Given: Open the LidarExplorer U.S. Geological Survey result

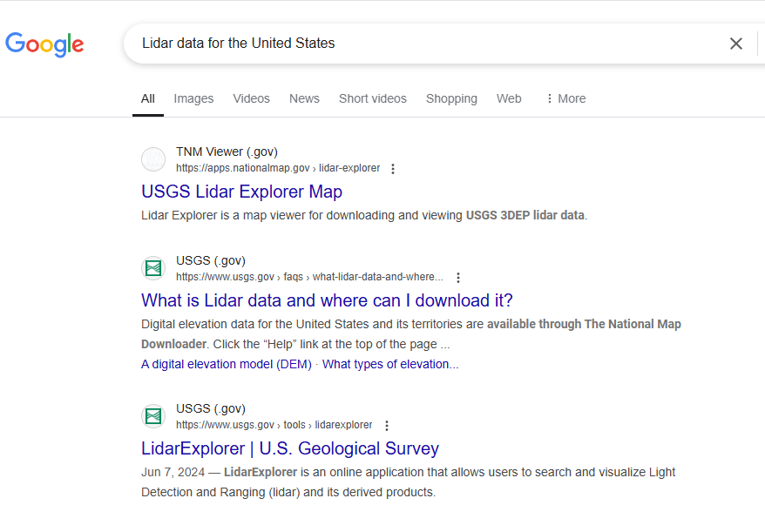Looking at the screenshot, I should 289,448.
